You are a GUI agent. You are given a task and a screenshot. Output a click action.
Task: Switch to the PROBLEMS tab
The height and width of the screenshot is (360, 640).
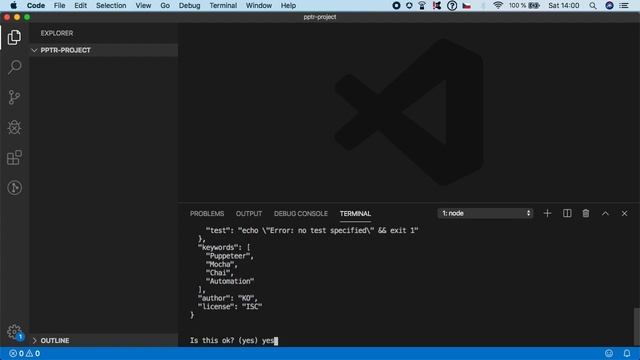click(x=207, y=213)
